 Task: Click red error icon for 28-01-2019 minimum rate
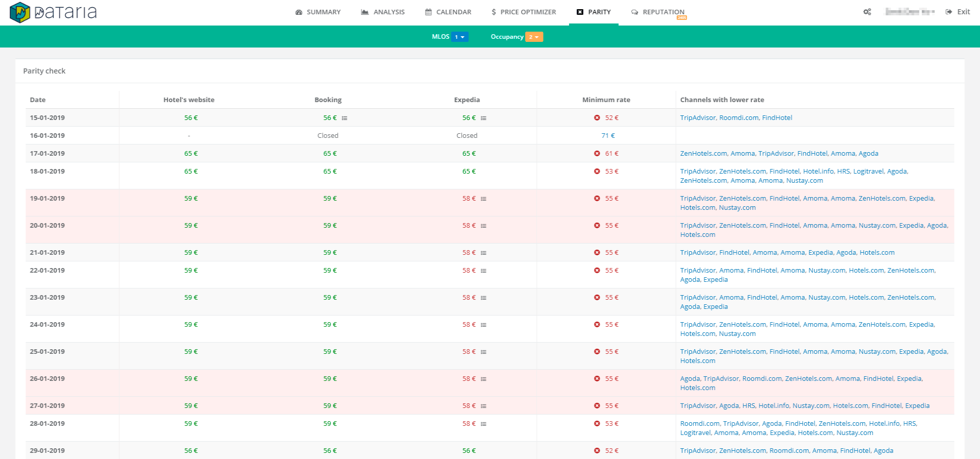click(x=597, y=423)
